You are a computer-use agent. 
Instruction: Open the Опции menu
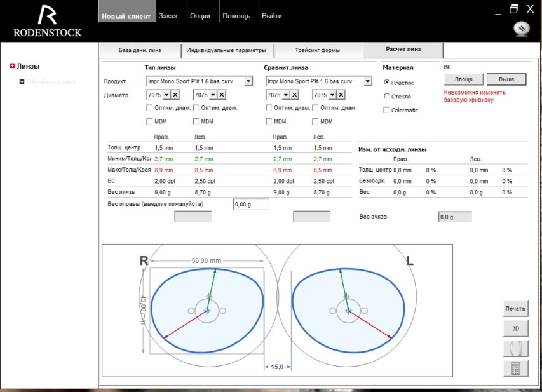point(200,16)
